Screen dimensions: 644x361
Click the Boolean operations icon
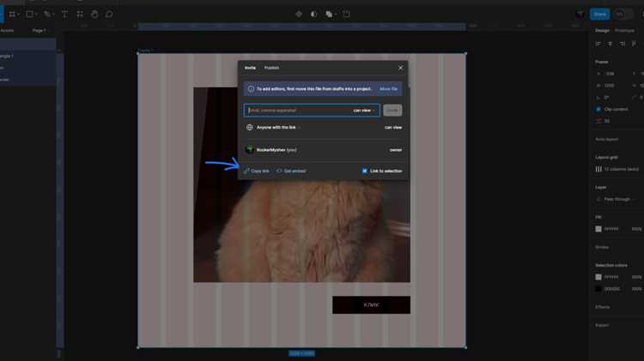pos(329,15)
